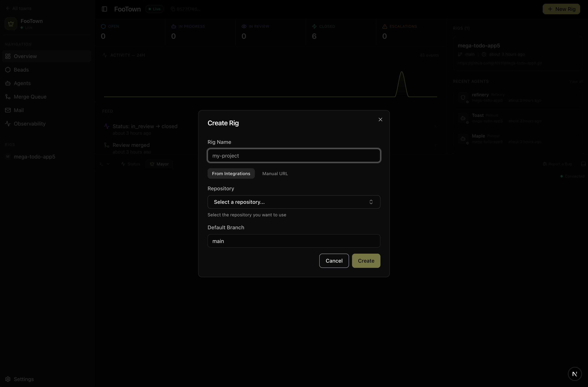Click the eye icon on In Review stat
Image resolution: width=588 pixels, height=387 pixels.
point(244,26)
